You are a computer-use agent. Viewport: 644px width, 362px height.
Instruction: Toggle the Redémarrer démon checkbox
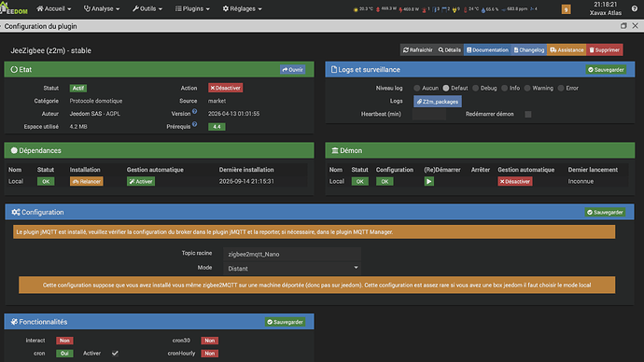coord(528,115)
